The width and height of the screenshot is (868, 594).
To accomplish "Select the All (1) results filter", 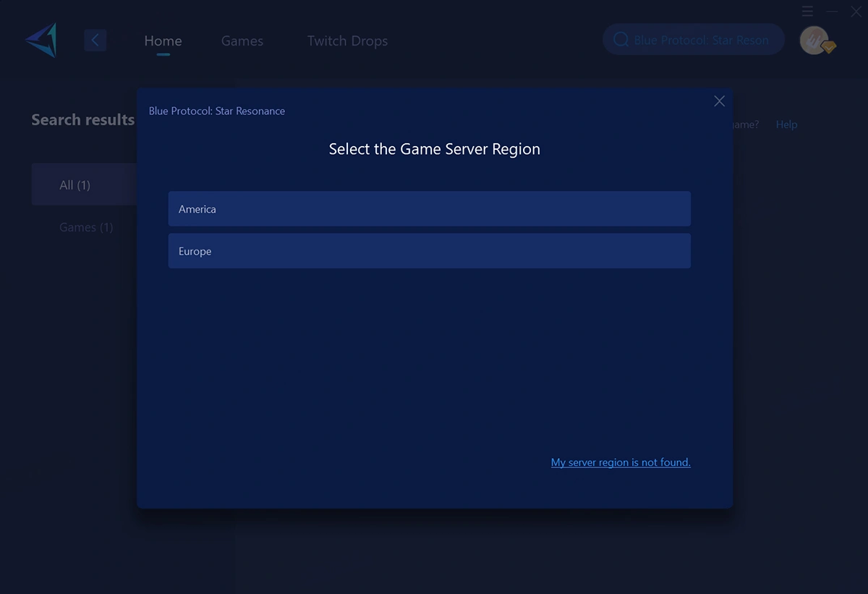I will coord(75,185).
